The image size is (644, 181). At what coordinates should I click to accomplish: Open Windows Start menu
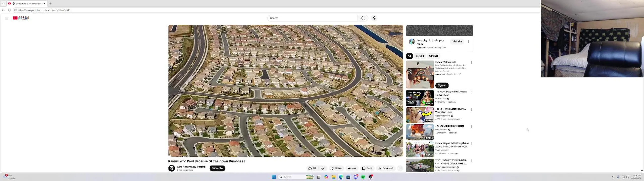[274, 177]
